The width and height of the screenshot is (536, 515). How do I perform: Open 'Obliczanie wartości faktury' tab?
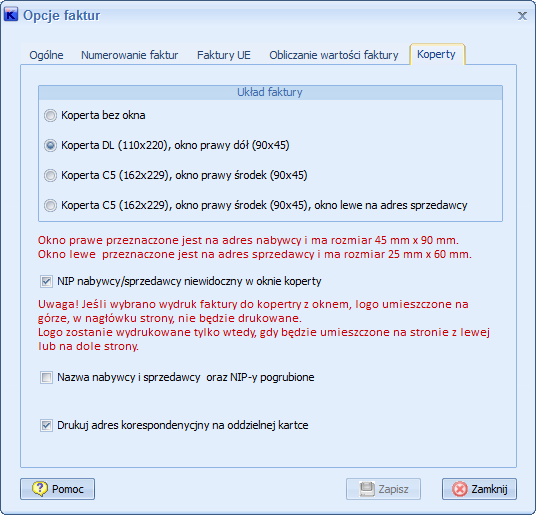[x=334, y=55]
